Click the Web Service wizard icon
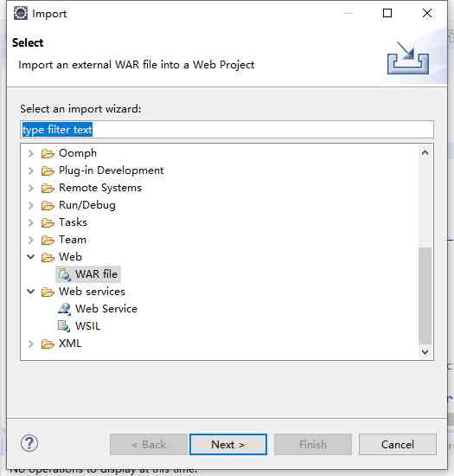 [x=64, y=309]
